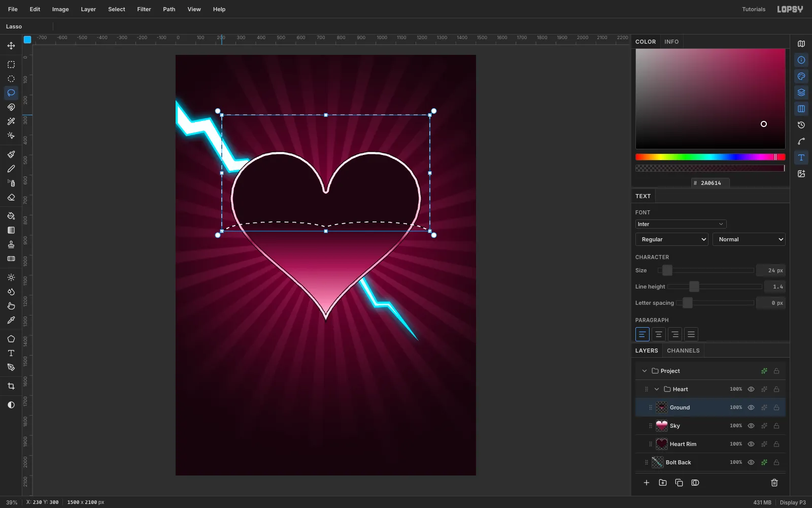812x508 pixels.
Task: Open the history panel icon
Action: coord(801,125)
